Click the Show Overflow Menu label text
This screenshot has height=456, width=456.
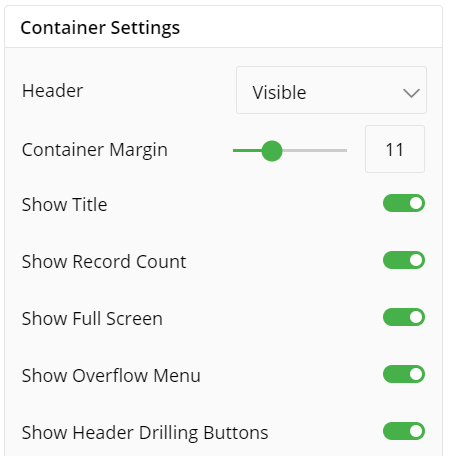[111, 375]
